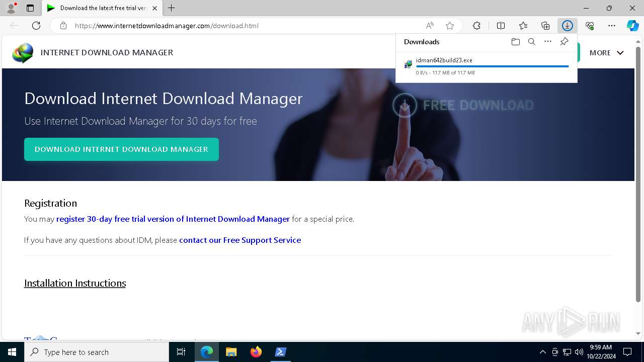This screenshot has width=644, height=362.
Task: Open contact our Free Support Service link
Action: coord(240,240)
